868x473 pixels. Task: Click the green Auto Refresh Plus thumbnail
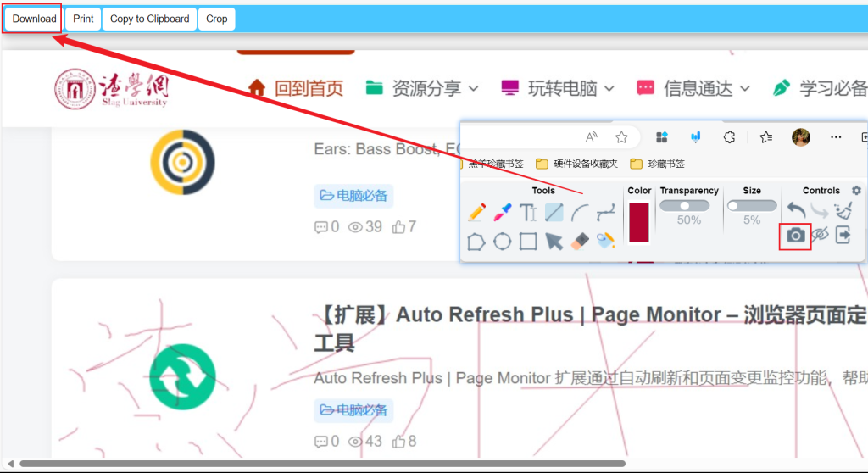183,376
